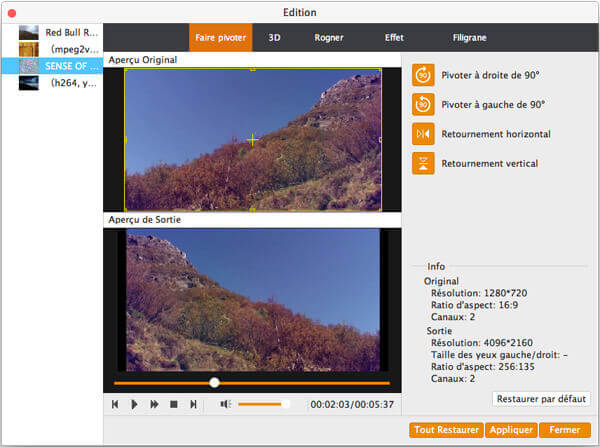Viewport: 600px width, 447px height.
Task: Click the rotate right 90° icon
Action: (x=423, y=75)
